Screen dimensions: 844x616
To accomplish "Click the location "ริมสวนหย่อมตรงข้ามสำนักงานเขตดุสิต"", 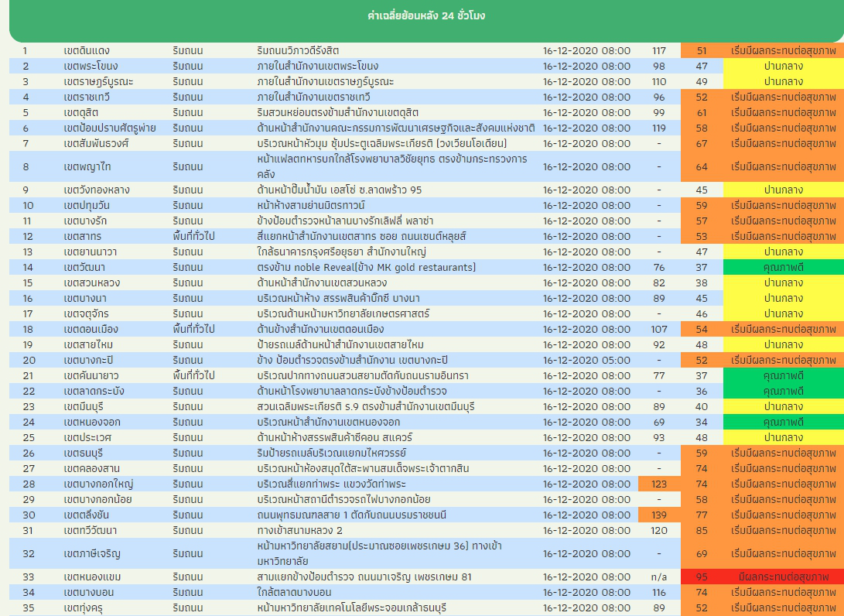I will tap(337, 112).
